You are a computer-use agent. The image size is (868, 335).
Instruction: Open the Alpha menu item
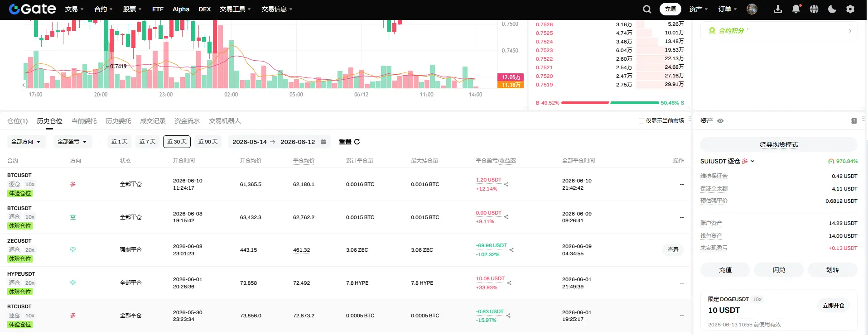(x=181, y=9)
